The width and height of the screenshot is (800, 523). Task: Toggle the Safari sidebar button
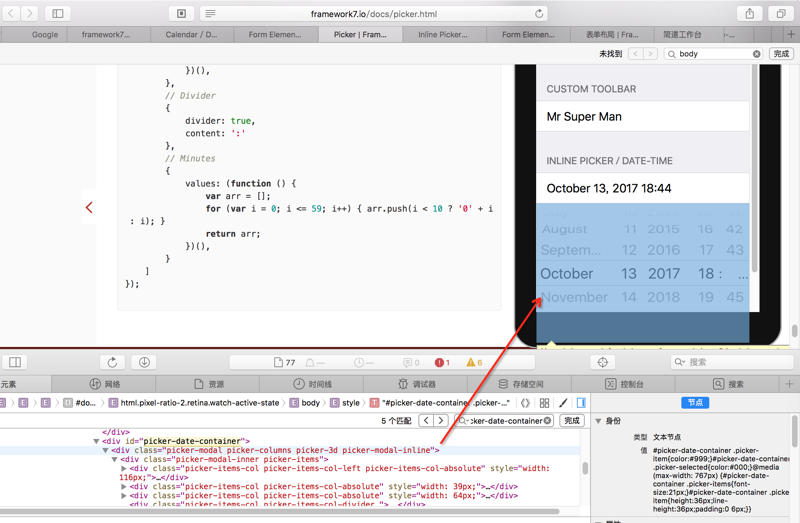pyautogui.click(x=58, y=13)
